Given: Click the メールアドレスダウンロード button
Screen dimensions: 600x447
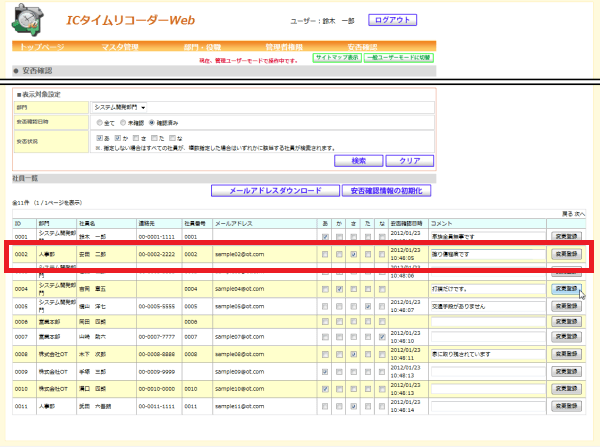Looking at the screenshot, I should (275, 191).
